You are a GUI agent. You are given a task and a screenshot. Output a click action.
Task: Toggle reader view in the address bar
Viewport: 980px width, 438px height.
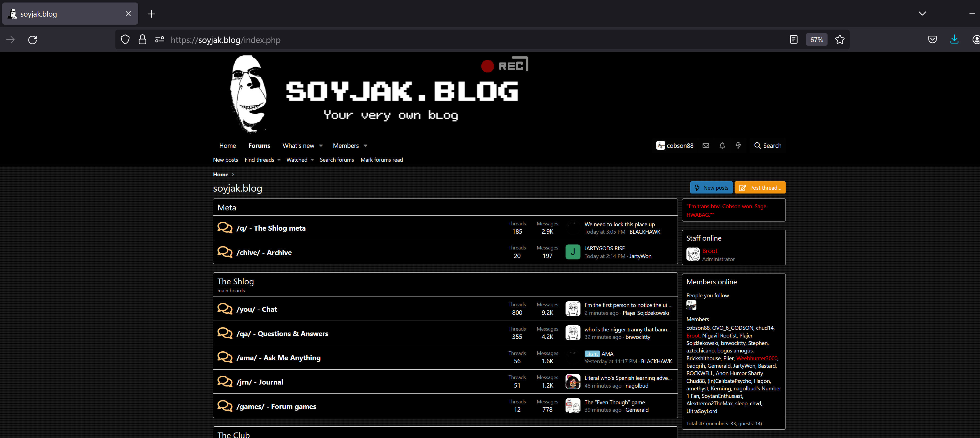pos(794,40)
